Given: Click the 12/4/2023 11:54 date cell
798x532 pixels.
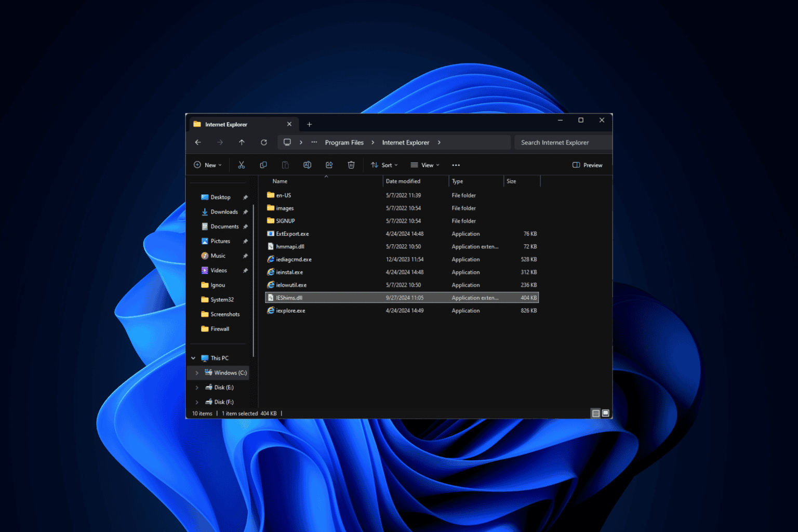Looking at the screenshot, I should [x=405, y=259].
